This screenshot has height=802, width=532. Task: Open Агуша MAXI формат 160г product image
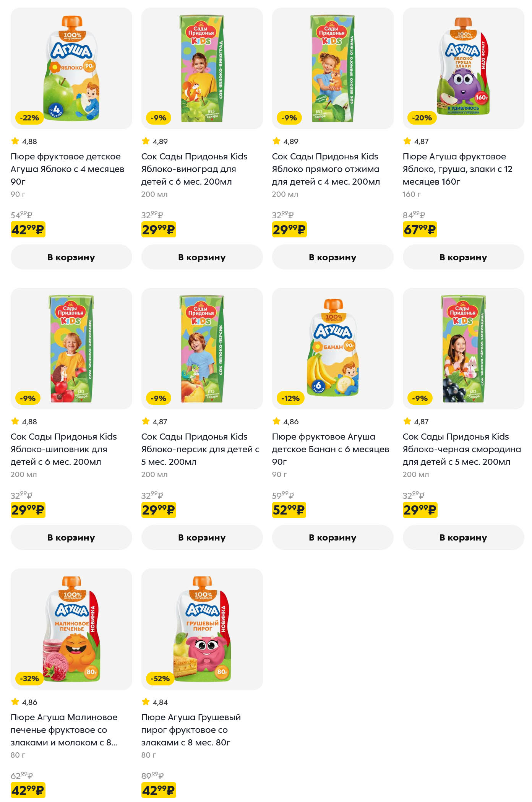pos(464,68)
